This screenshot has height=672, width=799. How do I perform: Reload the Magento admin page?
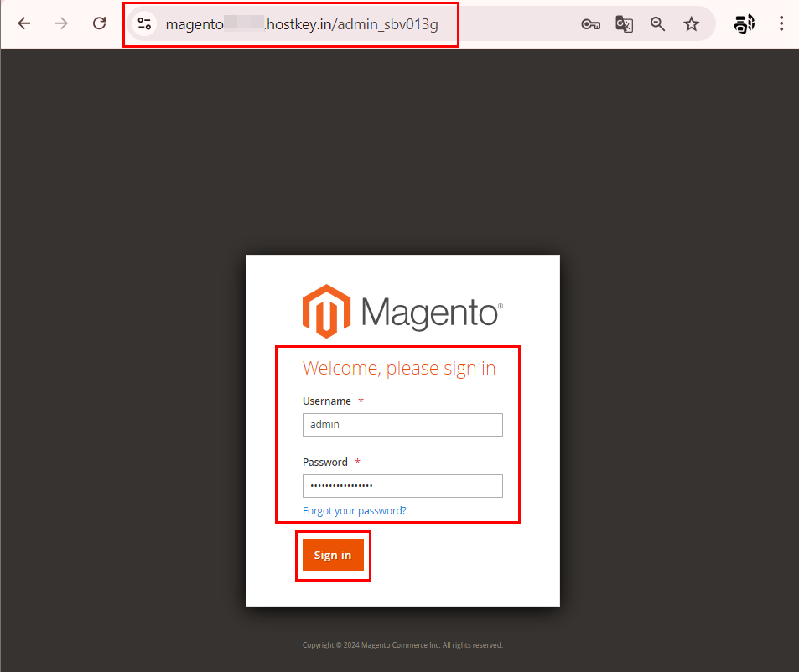[x=100, y=23]
